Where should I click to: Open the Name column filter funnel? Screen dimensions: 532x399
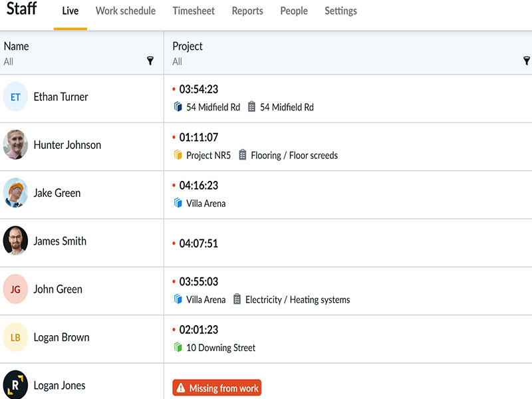click(x=150, y=61)
